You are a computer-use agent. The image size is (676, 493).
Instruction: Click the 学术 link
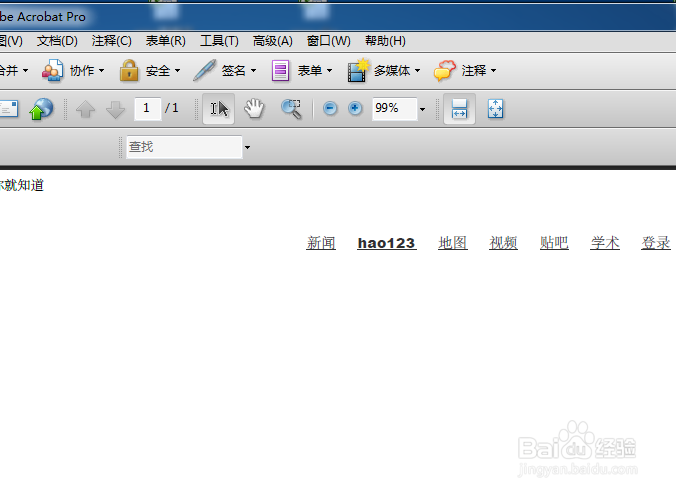point(605,243)
